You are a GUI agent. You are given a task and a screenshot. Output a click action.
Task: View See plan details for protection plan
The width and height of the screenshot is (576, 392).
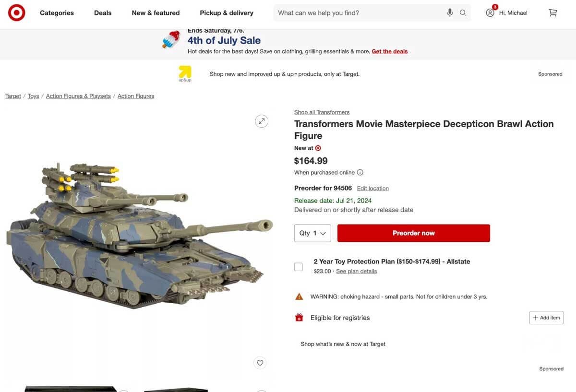pyautogui.click(x=356, y=271)
